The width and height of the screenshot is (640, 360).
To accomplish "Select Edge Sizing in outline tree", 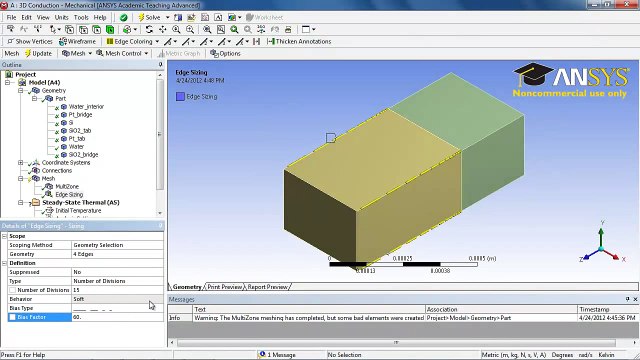I will point(69,195).
